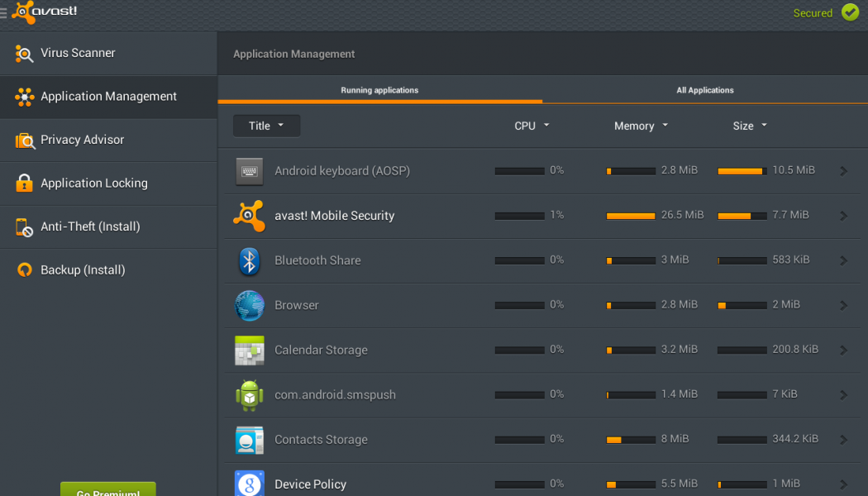
Task: Open Application Locking padlock icon
Action: [x=24, y=184]
